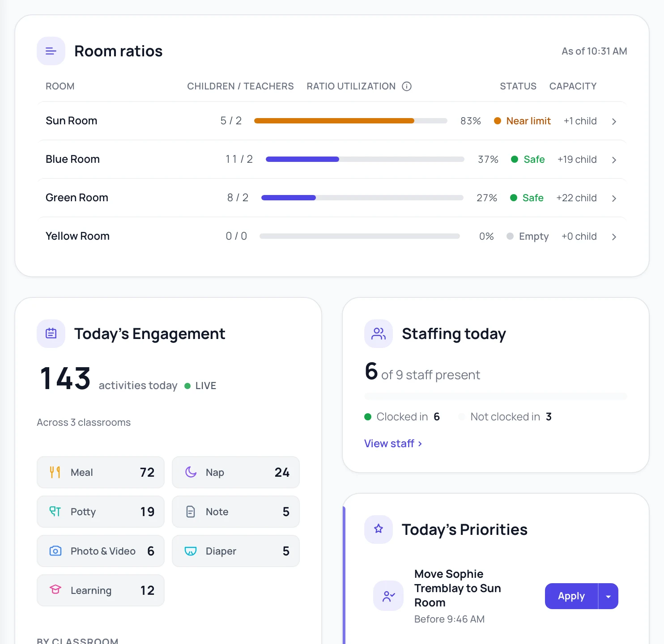Click the Staffing today people icon
The width and height of the screenshot is (664, 644).
[379, 334]
